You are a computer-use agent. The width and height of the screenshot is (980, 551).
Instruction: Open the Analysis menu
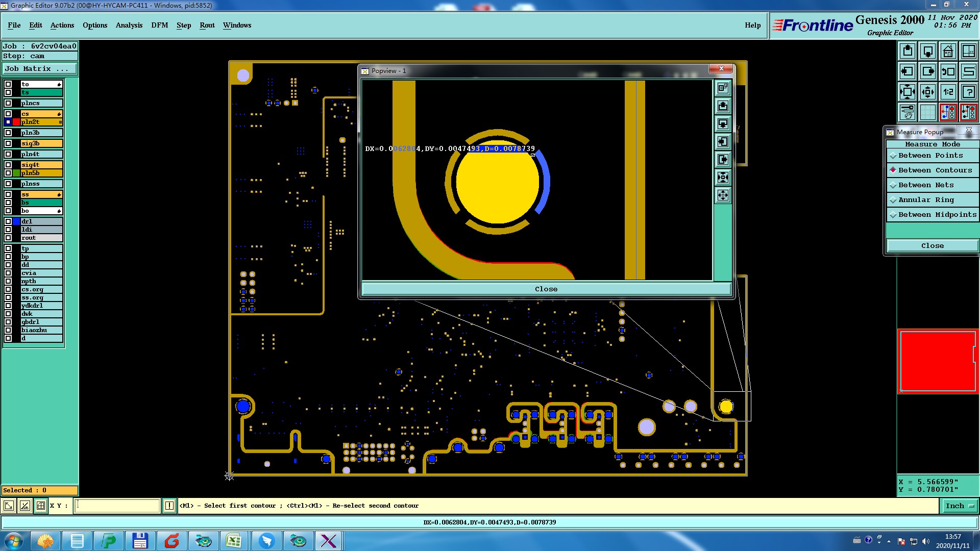(x=129, y=25)
